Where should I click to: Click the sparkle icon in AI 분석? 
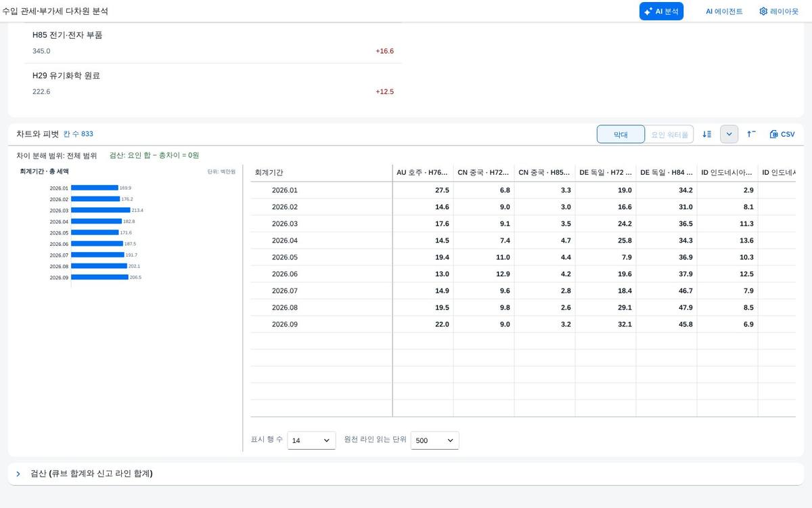648,12
